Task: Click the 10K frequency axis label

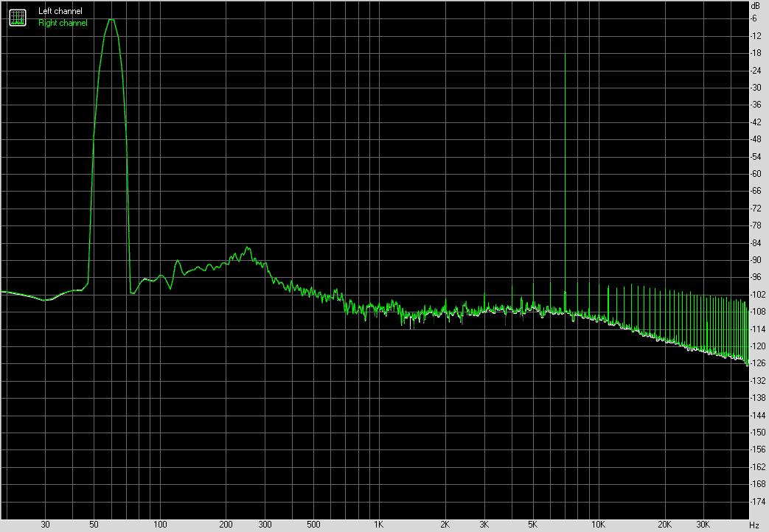Action: point(598,525)
